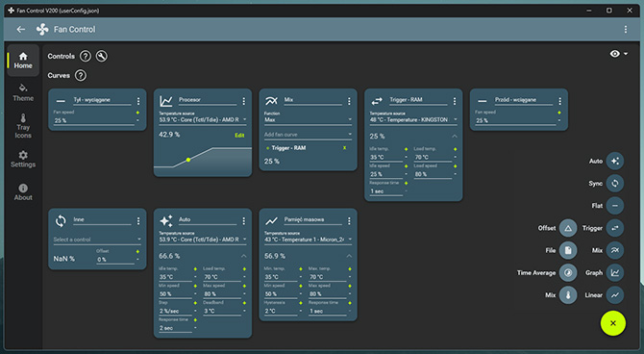Image resolution: width=644 pixels, height=354 pixels.
Task: Open the Select a control dropdown in Inne
Action: tap(97, 240)
